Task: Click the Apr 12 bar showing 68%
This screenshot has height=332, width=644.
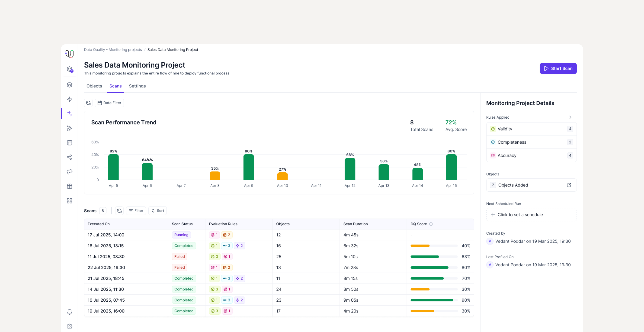Action: click(x=350, y=169)
